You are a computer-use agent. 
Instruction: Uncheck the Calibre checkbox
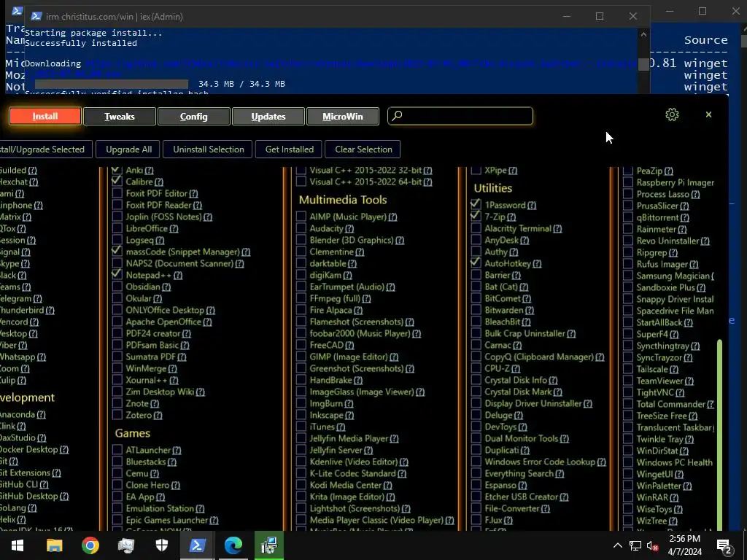click(117, 182)
